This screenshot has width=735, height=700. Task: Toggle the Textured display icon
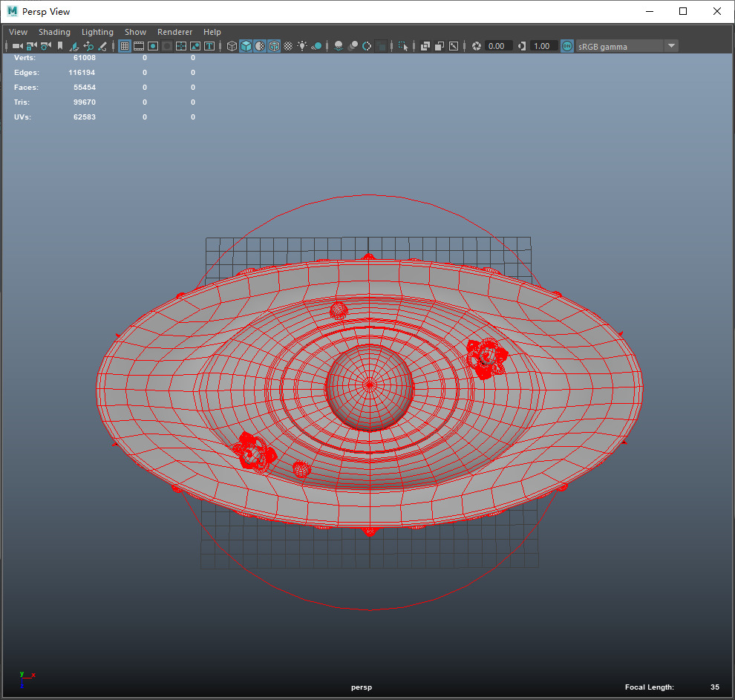[288, 46]
